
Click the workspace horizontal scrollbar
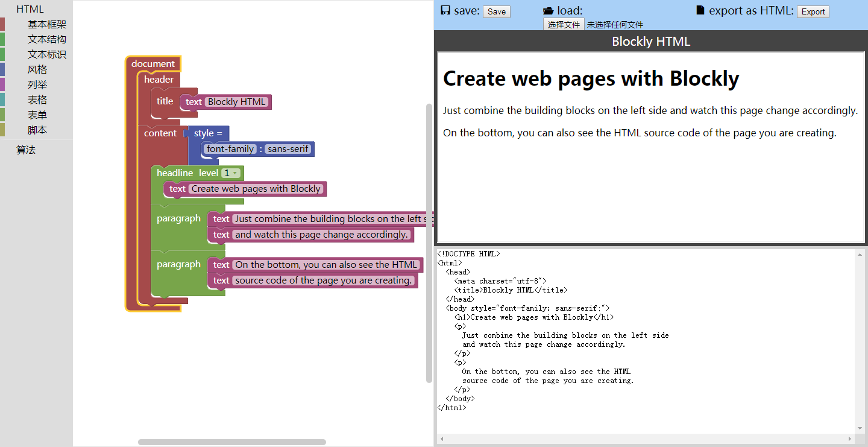(232, 442)
